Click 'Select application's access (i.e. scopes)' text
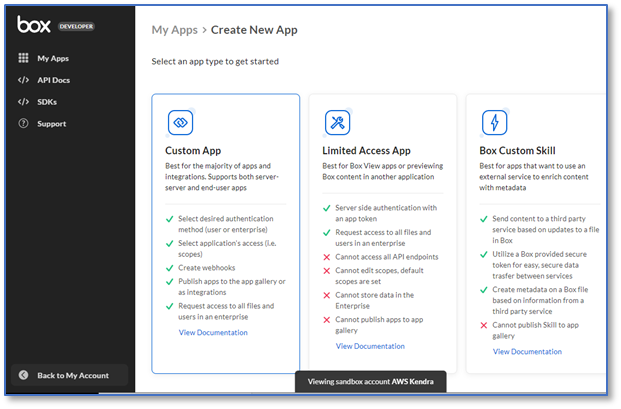The height and width of the screenshot is (409, 621). pos(227,249)
